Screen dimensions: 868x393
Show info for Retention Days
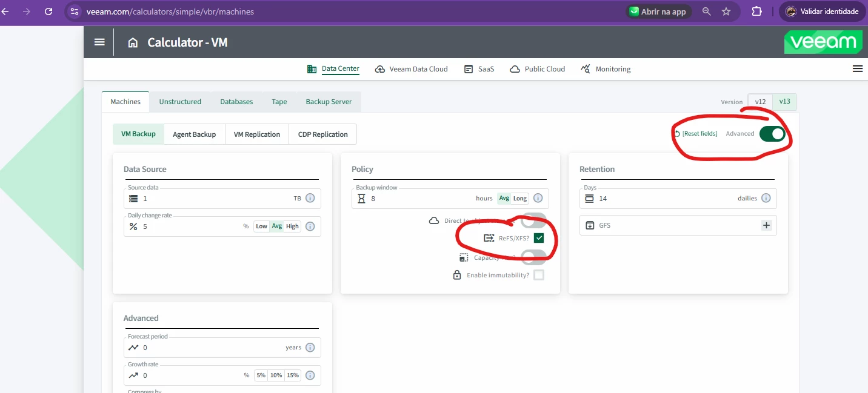[x=766, y=199]
